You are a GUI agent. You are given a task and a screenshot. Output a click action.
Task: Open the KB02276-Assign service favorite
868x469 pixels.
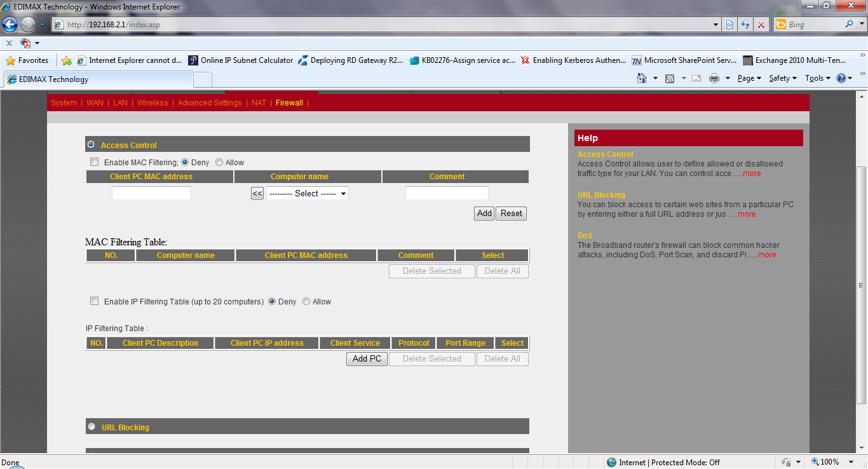[463, 60]
